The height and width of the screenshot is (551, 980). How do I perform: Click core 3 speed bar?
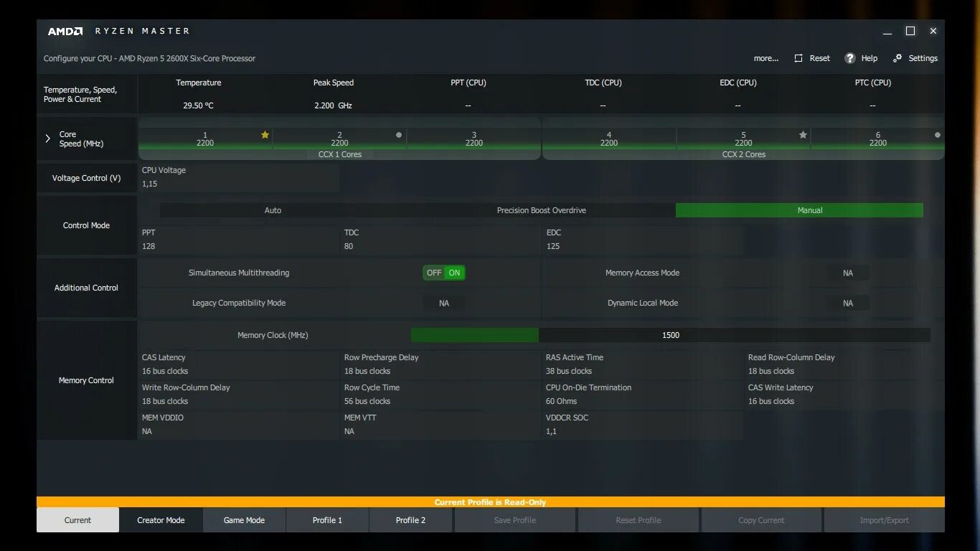[x=474, y=138]
